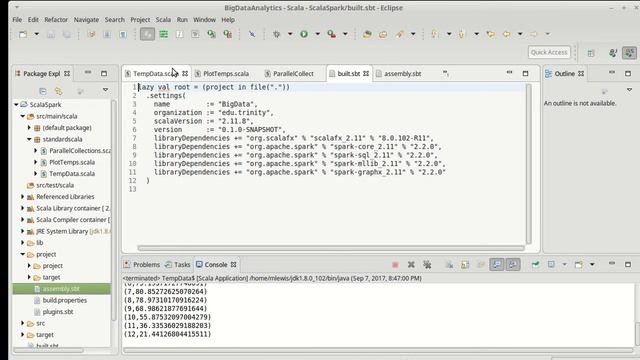Collapse the src/main/scala folder
The height and width of the screenshot is (360, 640).
(x=23, y=116)
